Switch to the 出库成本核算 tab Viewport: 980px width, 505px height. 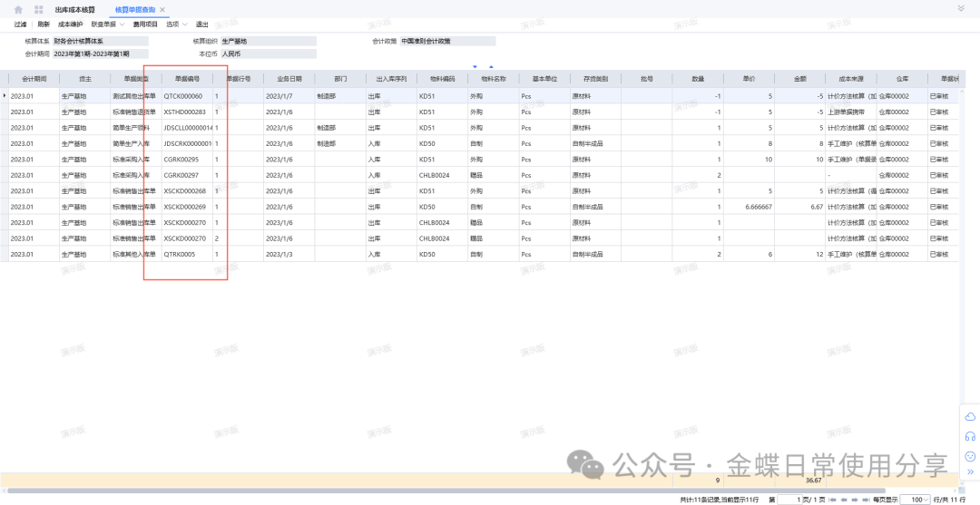click(74, 9)
